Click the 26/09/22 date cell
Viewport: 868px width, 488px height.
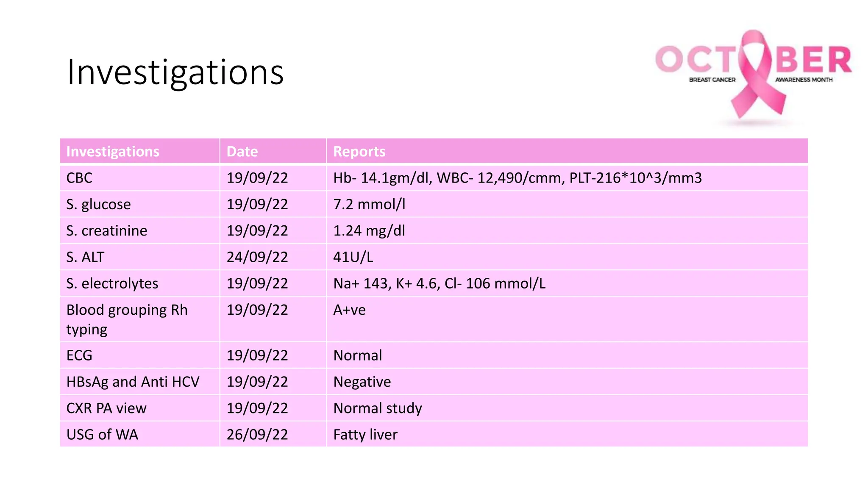coord(273,434)
